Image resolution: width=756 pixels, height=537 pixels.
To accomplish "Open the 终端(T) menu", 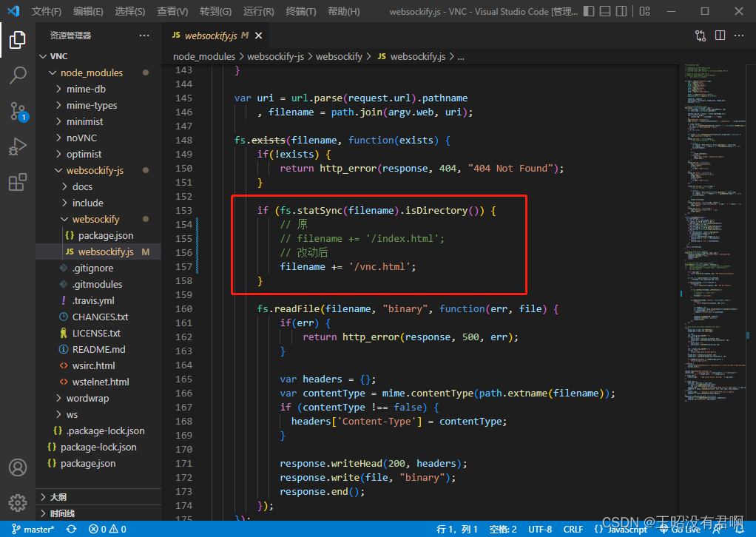I will (301, 11).
